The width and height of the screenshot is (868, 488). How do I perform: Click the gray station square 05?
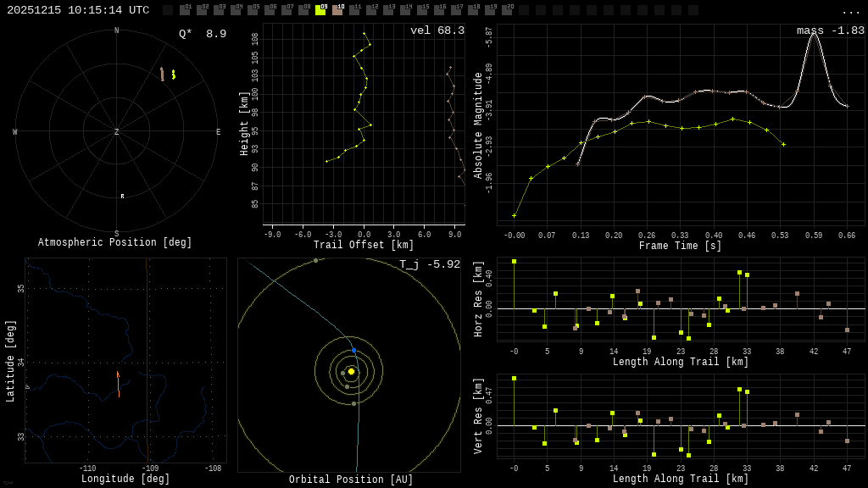coord(253,9)
